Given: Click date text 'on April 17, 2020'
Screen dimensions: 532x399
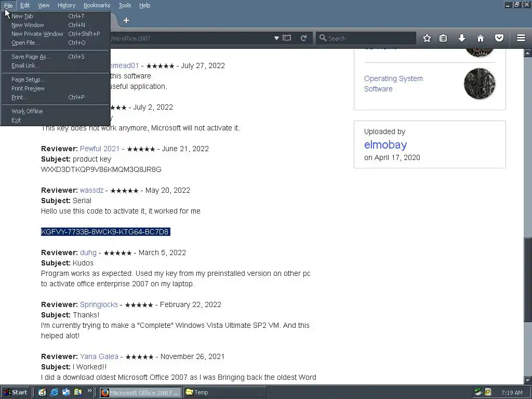Looking at the screenshot, I should click(392, 157).
